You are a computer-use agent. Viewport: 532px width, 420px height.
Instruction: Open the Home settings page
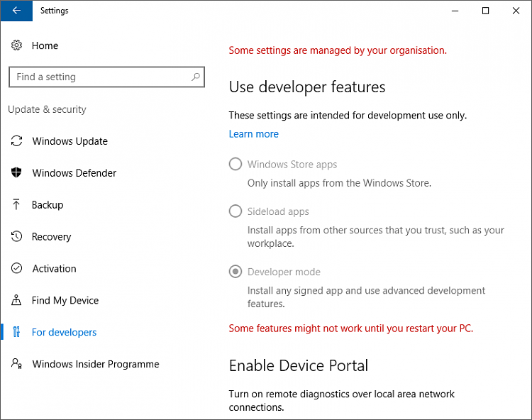pyautogui.click(x=45, y=45)
